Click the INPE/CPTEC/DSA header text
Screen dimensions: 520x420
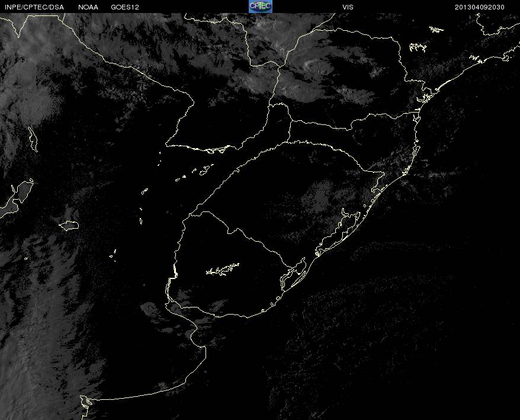pos(34,7)
